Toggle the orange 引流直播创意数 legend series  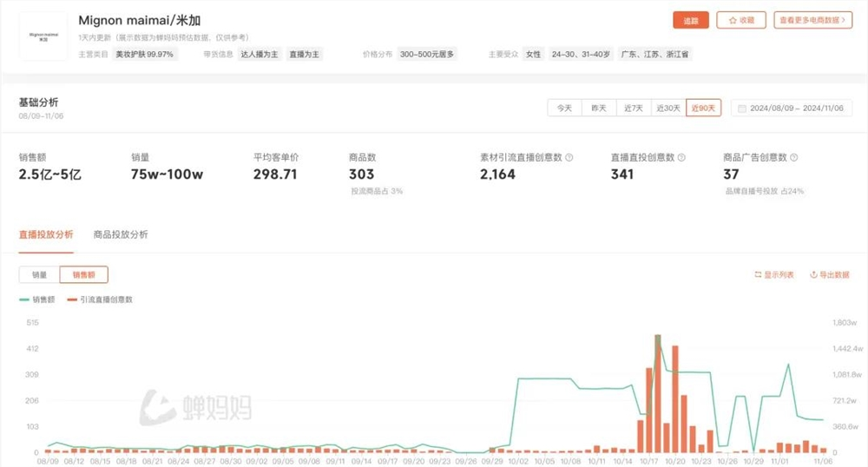(x=100, y=299)
